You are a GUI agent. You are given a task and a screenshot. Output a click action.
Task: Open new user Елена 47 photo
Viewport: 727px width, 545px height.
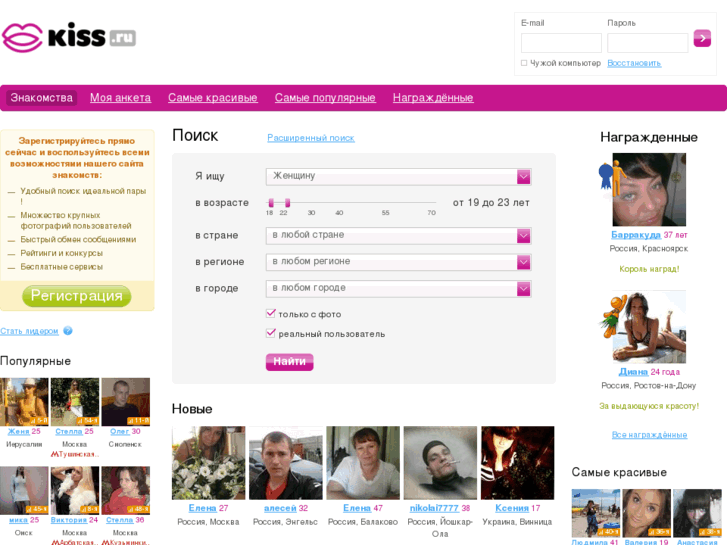point(363,463)
